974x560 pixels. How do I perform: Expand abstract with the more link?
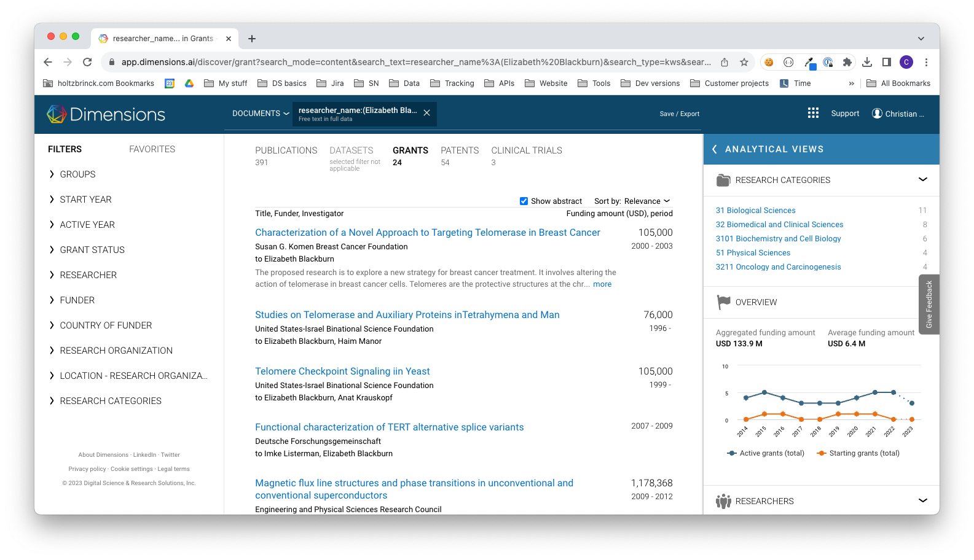point(602,284)
